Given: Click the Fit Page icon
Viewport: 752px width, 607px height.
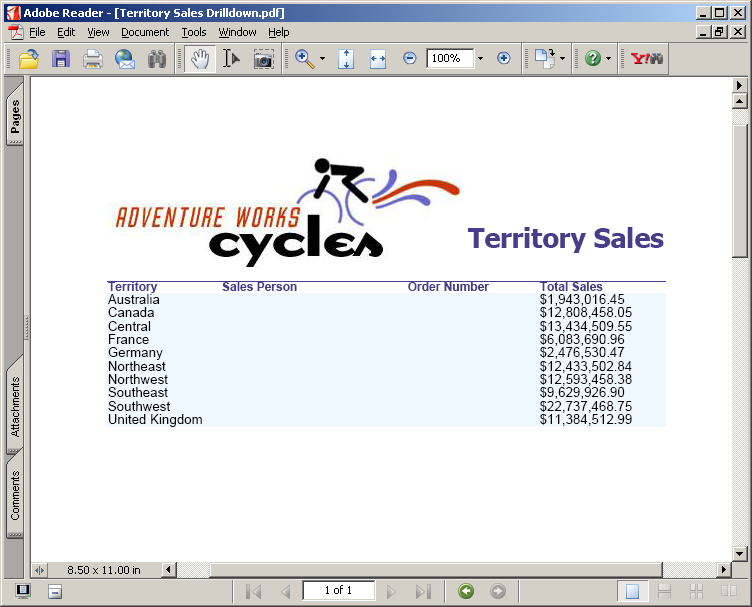Looking at the screenshot, I should 346,59.
